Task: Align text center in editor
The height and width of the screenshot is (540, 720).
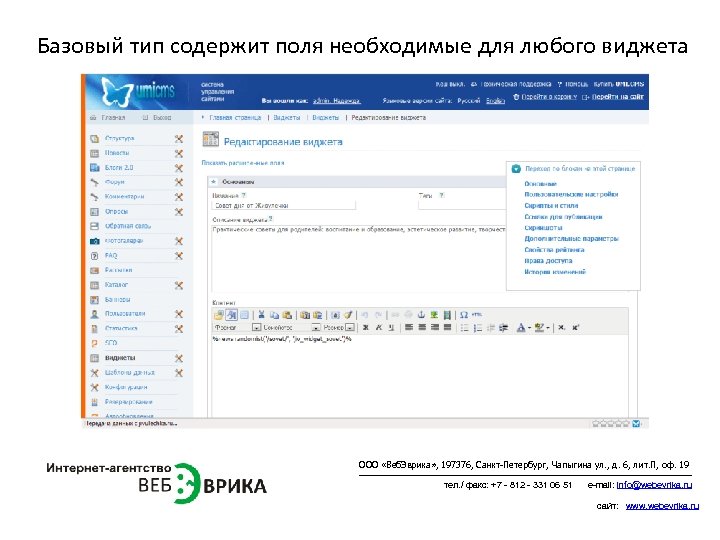Action: (422, 327)
